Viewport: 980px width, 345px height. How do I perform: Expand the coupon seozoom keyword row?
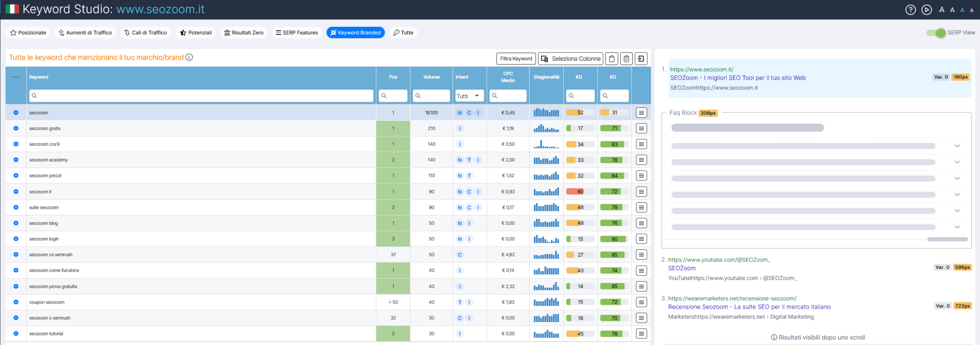(x=16, y=302)
